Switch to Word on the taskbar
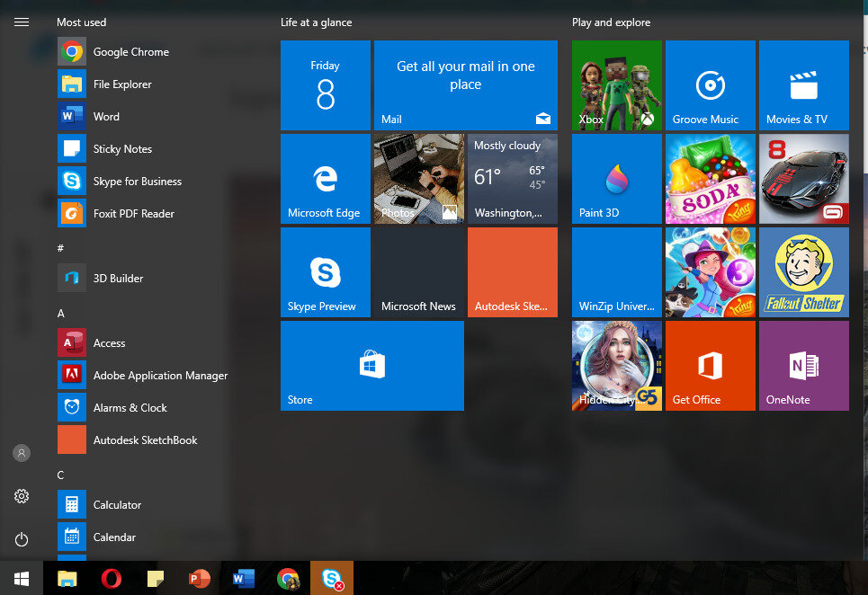Image resolution: width=868 pixels, height=595 pixels. 244,579
